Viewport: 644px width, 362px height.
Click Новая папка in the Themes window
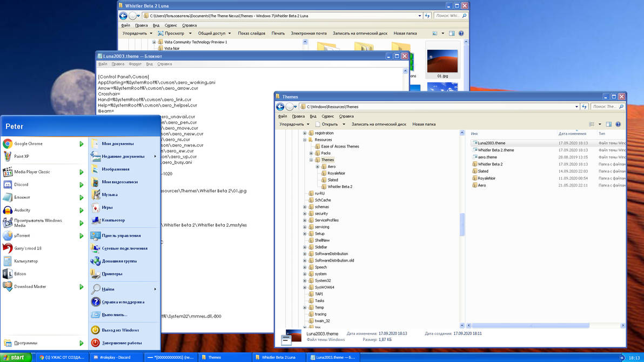coord(424,124)
